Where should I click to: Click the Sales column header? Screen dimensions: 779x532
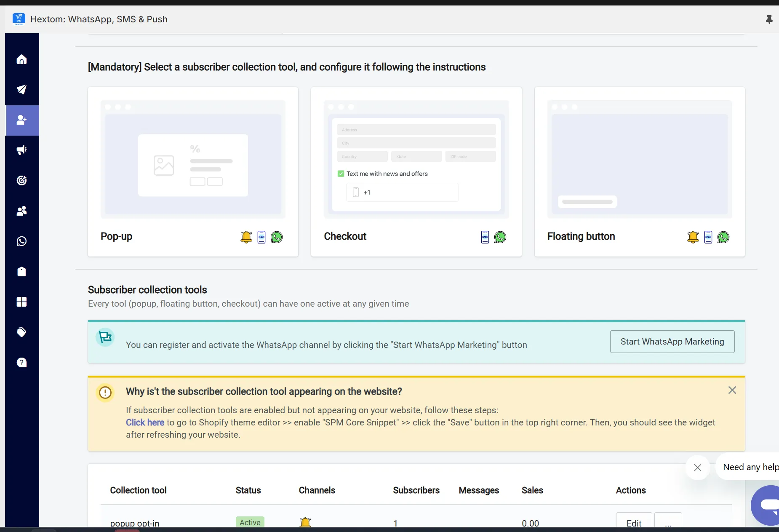pyautogui.click(x=532, y=490)
